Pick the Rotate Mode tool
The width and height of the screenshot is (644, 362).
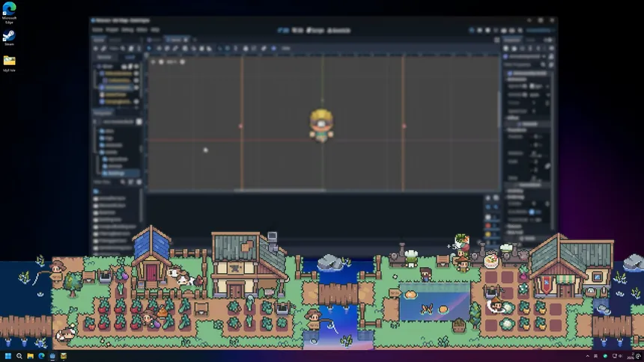click(x=167, y=48)
